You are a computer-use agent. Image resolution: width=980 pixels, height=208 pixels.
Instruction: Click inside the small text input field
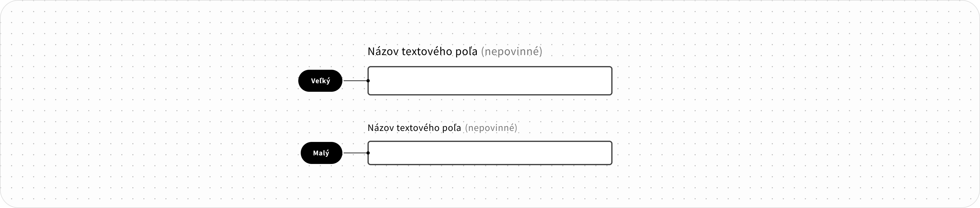tap(490, 153)
